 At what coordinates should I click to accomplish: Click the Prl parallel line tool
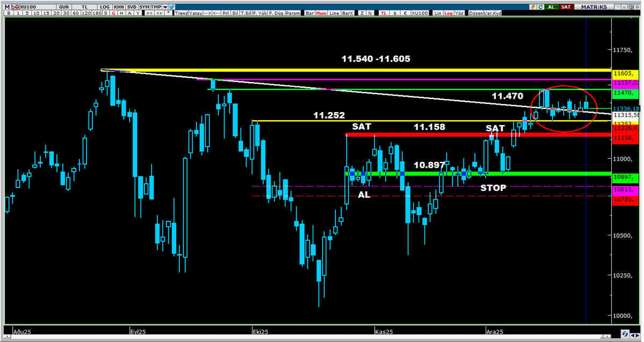[226, 13]
